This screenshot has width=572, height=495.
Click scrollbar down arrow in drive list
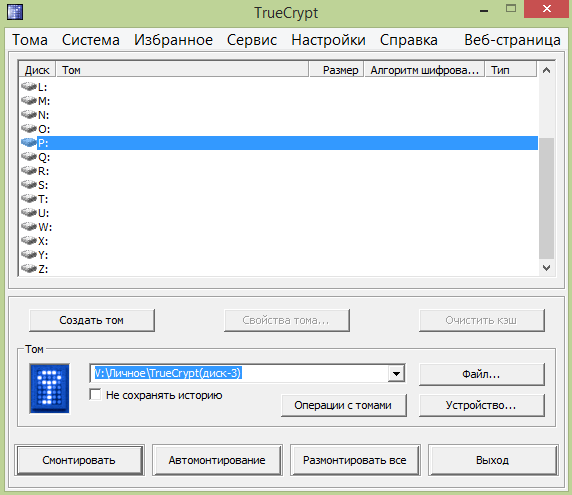[x=546, y=268]
